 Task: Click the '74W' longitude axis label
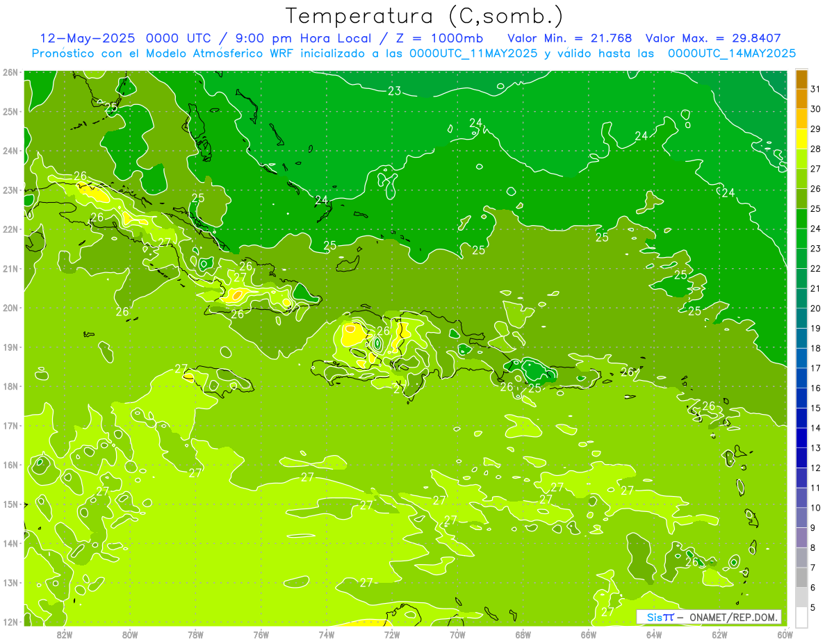[x=327, y=634]
